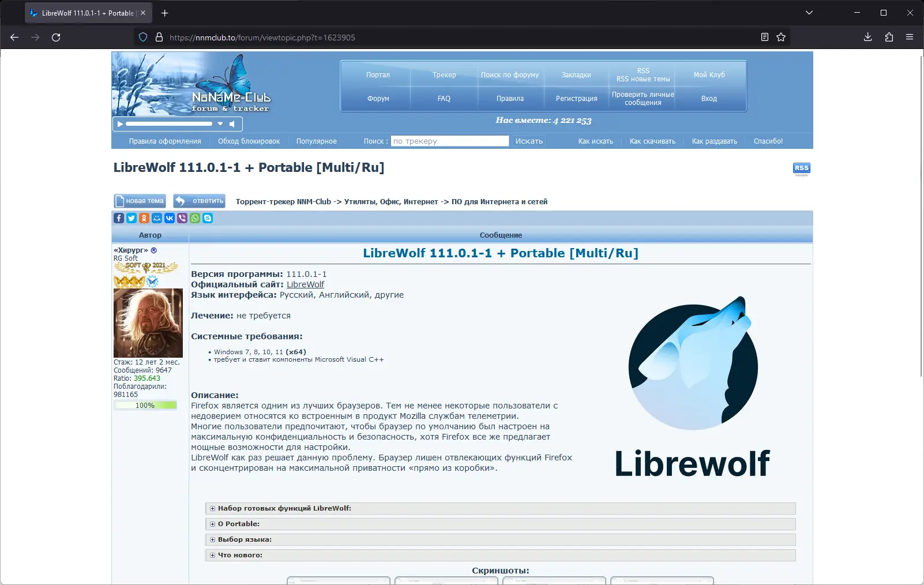View site security padlock information
The height and width of the screenshot is (585, 924).
[x=159, y=37]
